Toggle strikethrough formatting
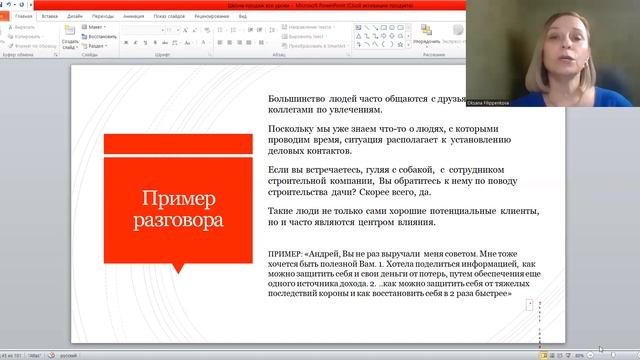The width and height of the screenshot is (640, 360). [x=165, y=42]
